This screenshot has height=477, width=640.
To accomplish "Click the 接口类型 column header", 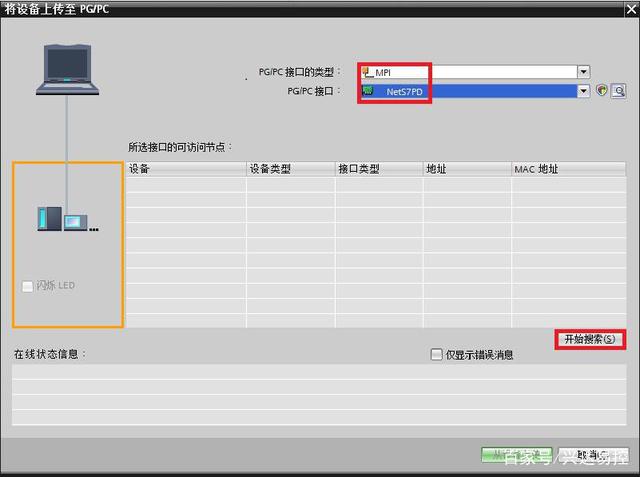I will pos(379,169).
